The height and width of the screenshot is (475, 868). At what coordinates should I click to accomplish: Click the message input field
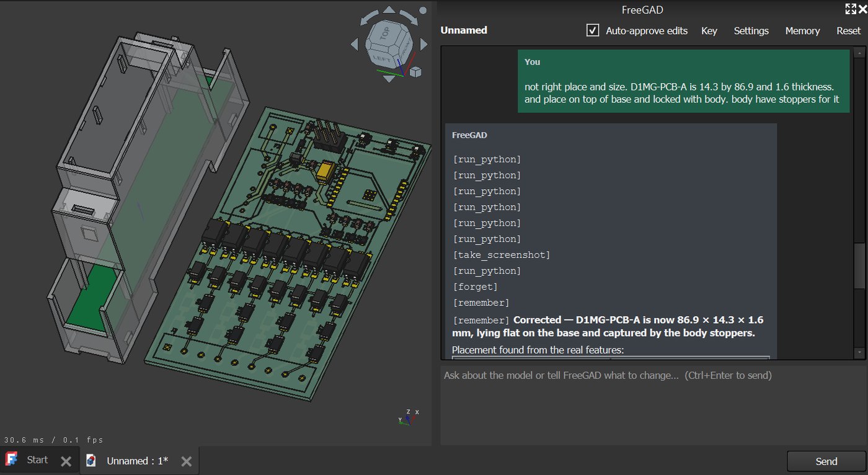tap(653, 405)
